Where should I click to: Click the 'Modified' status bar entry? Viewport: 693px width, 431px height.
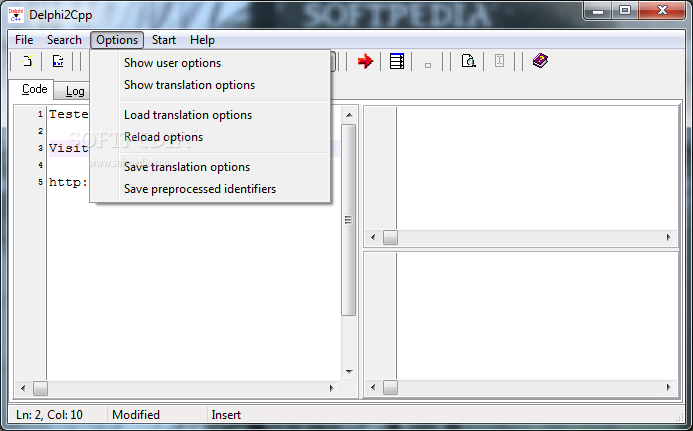[136, 415]
